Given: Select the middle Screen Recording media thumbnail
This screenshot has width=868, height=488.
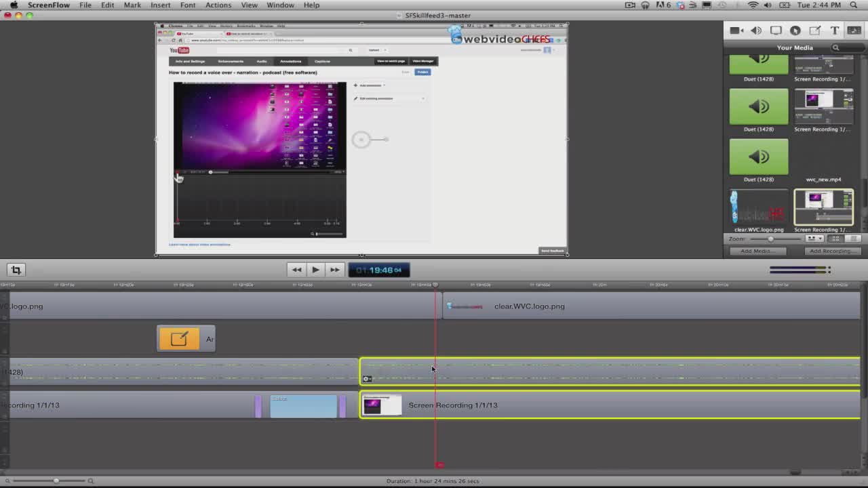Looking at the screenshot, I should [x=823, y=106].
